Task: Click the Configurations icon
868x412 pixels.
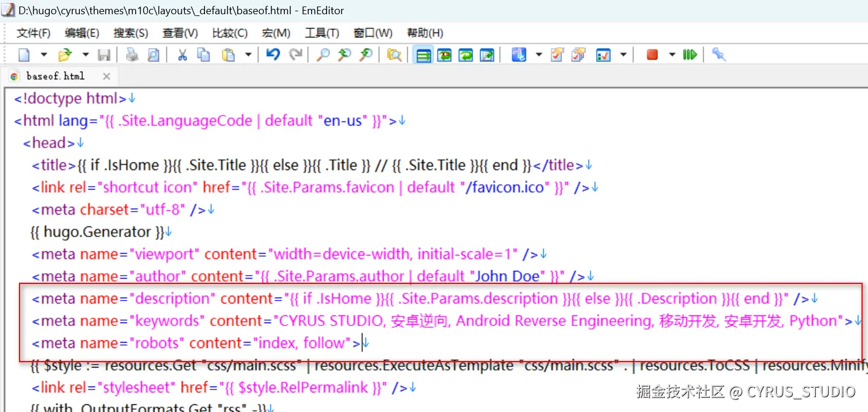Action: [x=518, y=55]
